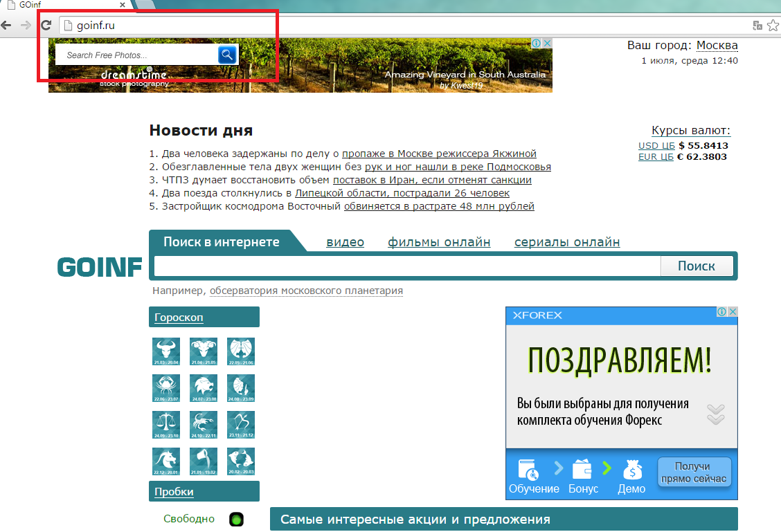Click the magnifier search button in Dreamstime ad
Viewport: 781px width, 532px height.
pyautogui.click(x=227, y=55)
